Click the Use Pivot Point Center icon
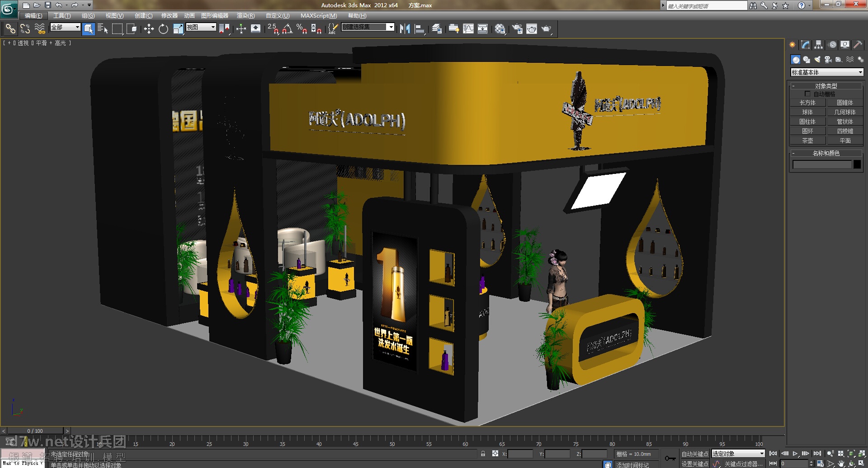 (x=224, y=29)
